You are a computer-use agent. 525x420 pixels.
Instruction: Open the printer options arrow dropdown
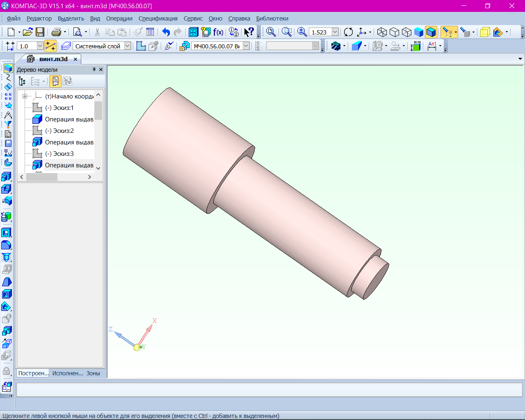tap(65, 32)
